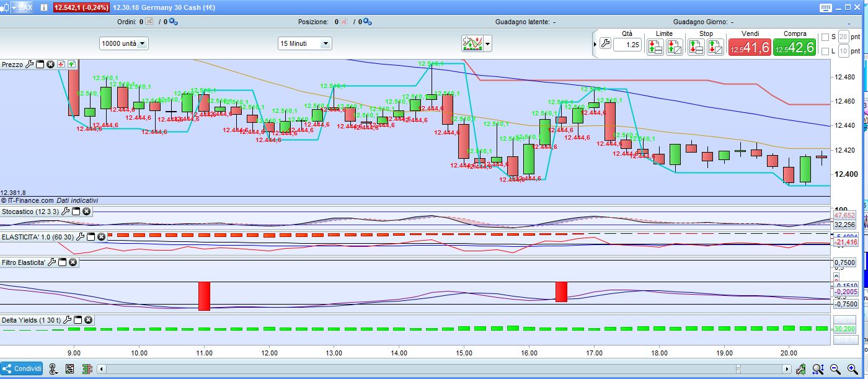Click the add indicator chart icon
The image size is (868, 379).
(x=472, y=43)
